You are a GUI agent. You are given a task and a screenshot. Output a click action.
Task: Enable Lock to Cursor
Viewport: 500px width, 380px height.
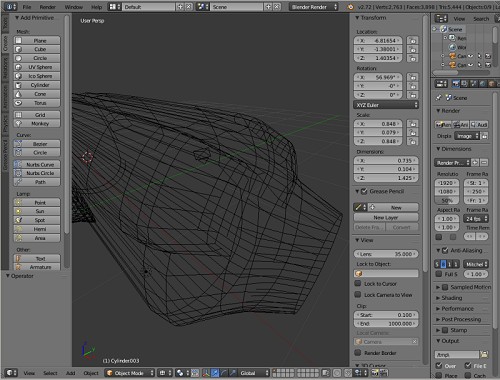358,284
